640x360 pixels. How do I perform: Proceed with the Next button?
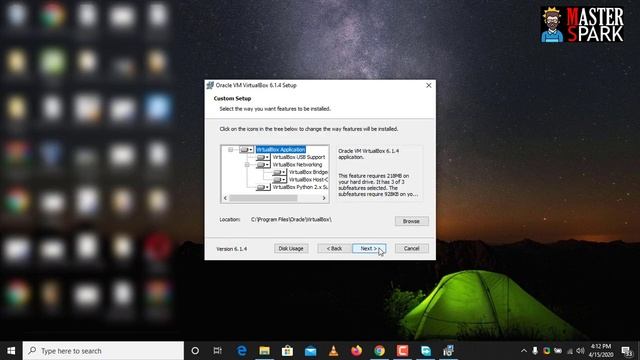pyautogui.click(x=369, y=249)
